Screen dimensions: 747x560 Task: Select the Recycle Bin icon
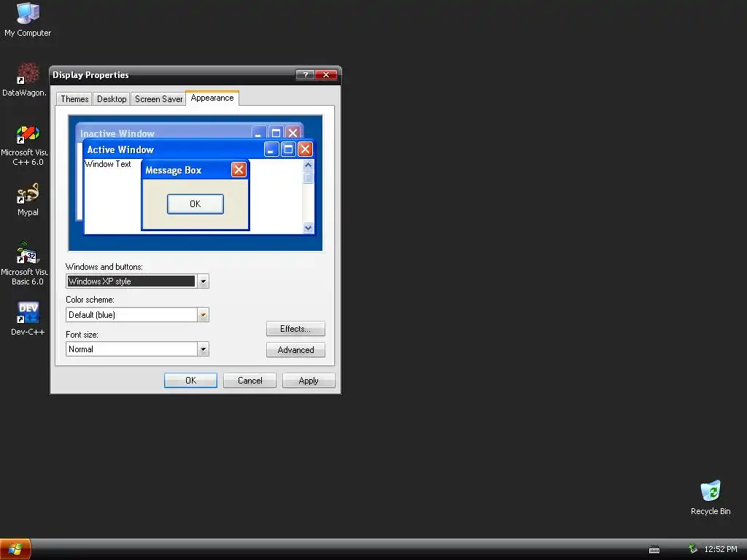711,497
